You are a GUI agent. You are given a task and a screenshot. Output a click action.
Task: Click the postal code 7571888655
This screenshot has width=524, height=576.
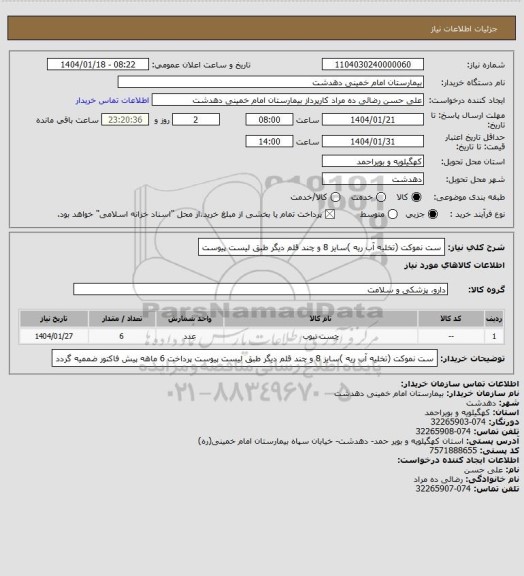click(453, 450)
